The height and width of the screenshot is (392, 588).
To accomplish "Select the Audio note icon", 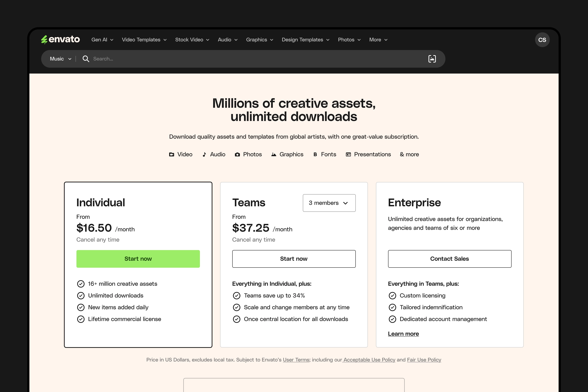I will click(x=204, y=154).
